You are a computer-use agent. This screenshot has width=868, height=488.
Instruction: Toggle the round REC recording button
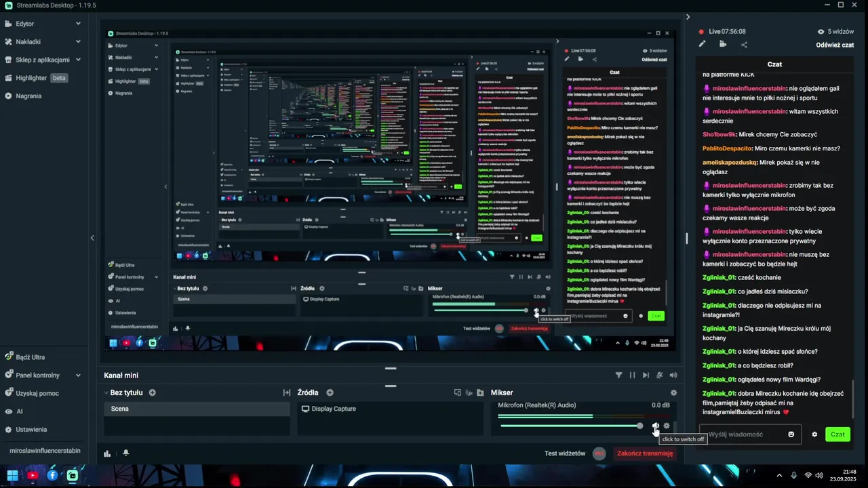pyautogui.click(x=599, y=453)
